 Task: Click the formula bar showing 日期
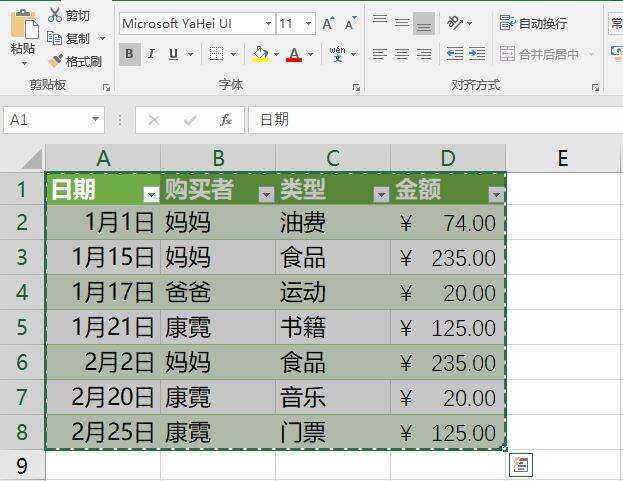pos(435,120)
